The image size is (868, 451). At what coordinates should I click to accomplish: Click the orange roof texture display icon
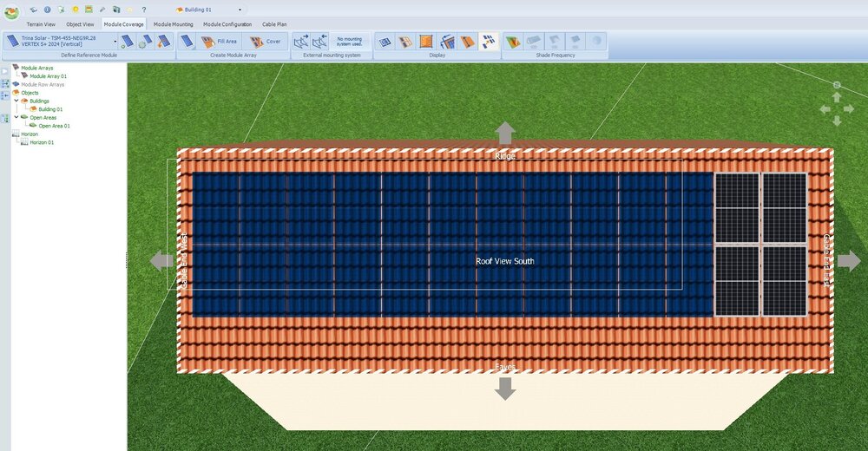(425, 41)
